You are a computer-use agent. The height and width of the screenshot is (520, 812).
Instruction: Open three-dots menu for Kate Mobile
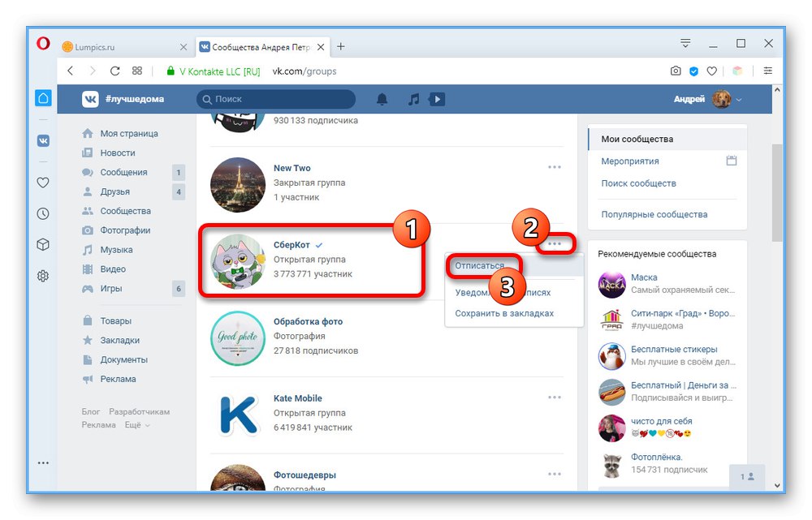tap(555, 398)
